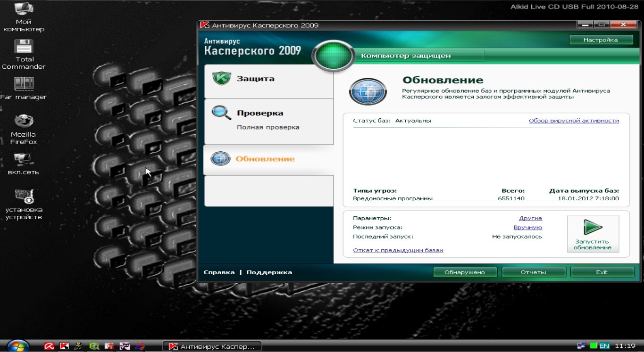This screenshot has width=644, height=352.
Task: Select the Проверка section
Action: tap(269, 122)
